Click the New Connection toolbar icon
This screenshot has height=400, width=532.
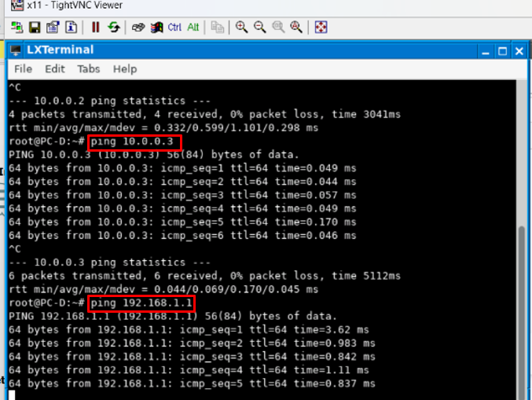[x=17, y=28]
